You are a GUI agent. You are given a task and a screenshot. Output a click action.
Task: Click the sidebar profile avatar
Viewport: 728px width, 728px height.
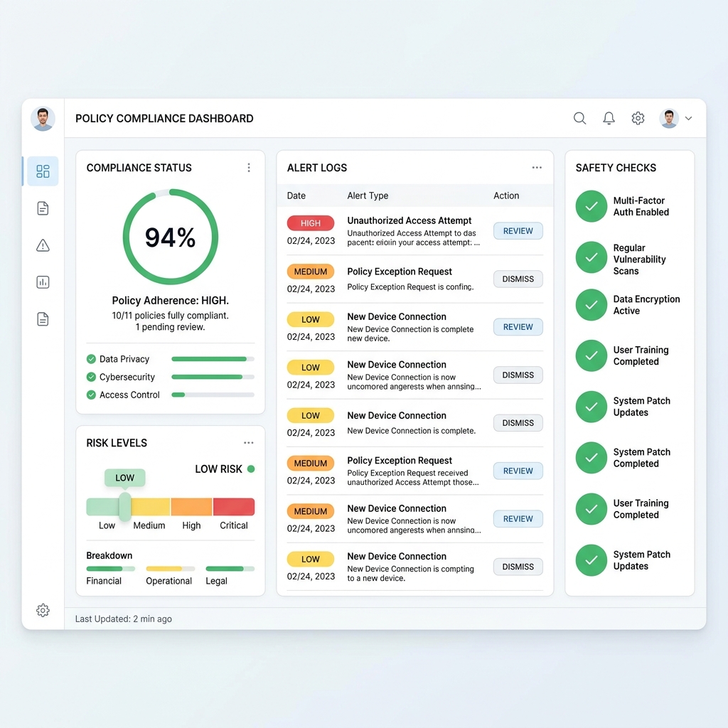pos(43,119)
